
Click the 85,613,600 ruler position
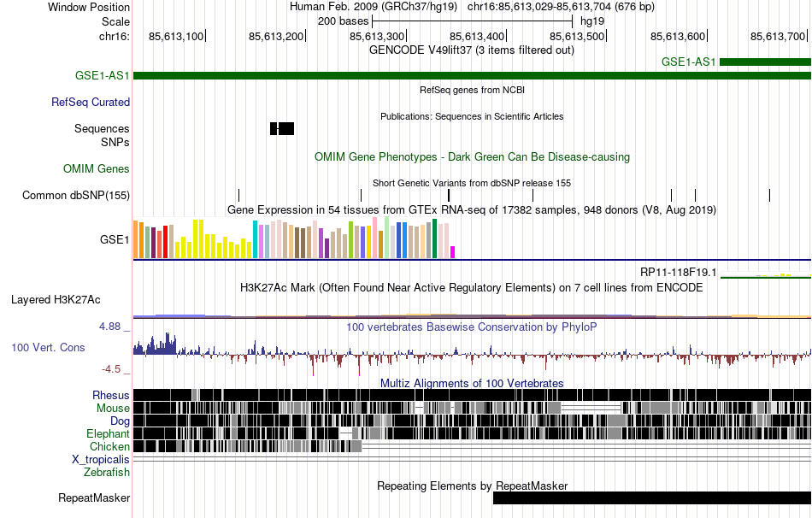click(678, 36)
